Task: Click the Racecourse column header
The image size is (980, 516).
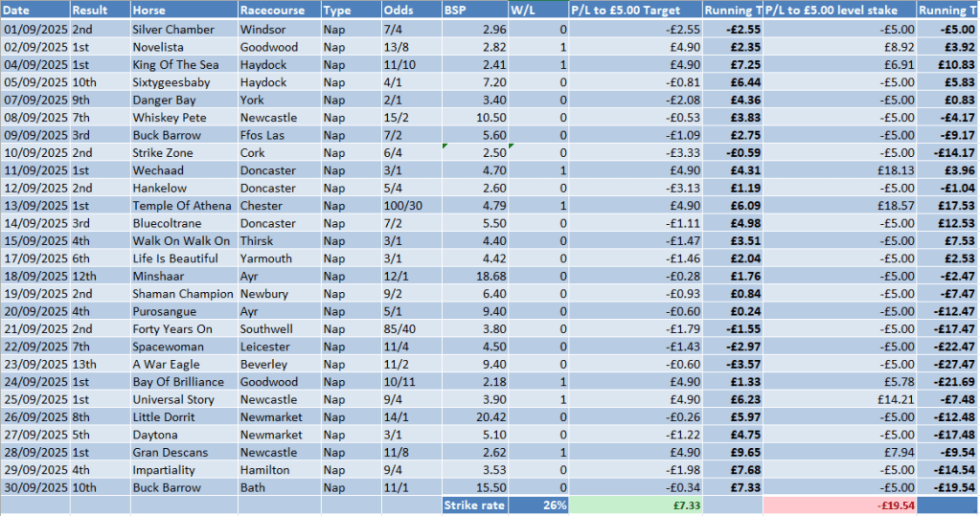Action: pyautogui.click(x=273, y=11)
